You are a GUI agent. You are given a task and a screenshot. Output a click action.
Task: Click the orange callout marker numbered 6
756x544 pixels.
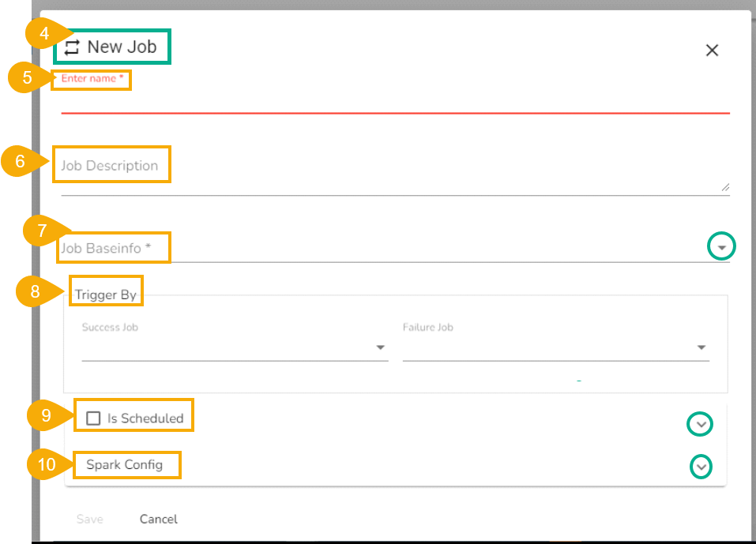20,161
